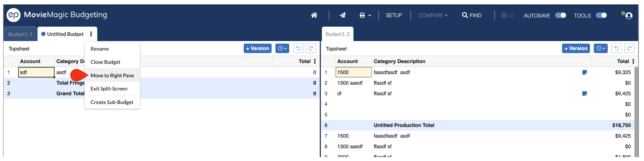Image resolution: width=644 pixels, height=161 pixels.
Task: Click the $18,750 total value
Action: (621, 125)
